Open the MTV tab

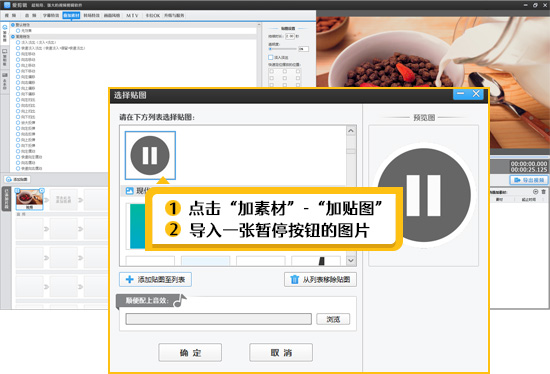tap(132, 15)
